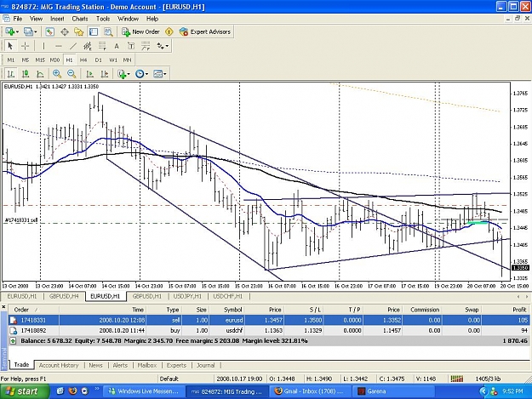Open the Navigator folder-star icon
532x399 pixels.
tap(79, 31)
